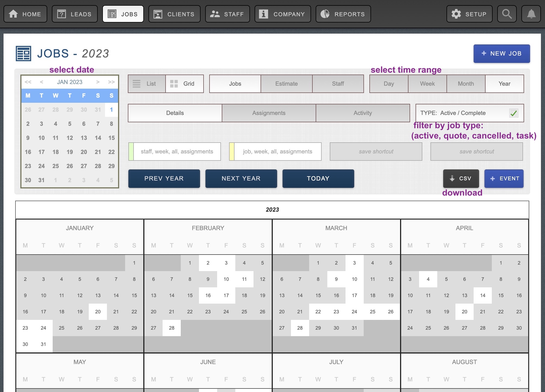Jump back a year with << arrow
Screen dimensions: 545x392
click(x=28, y=82)
